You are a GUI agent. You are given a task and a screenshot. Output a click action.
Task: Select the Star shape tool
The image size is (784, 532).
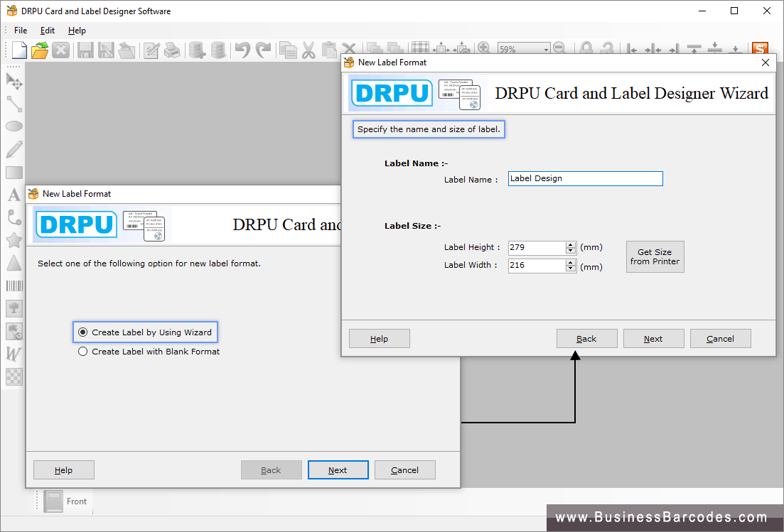(x=14, y=240)
